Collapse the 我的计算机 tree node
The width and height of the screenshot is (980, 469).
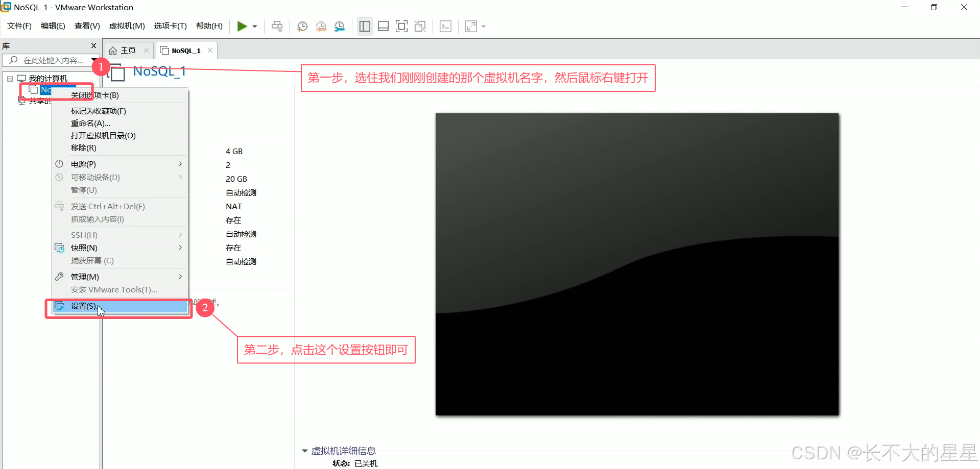click(10, 79)
